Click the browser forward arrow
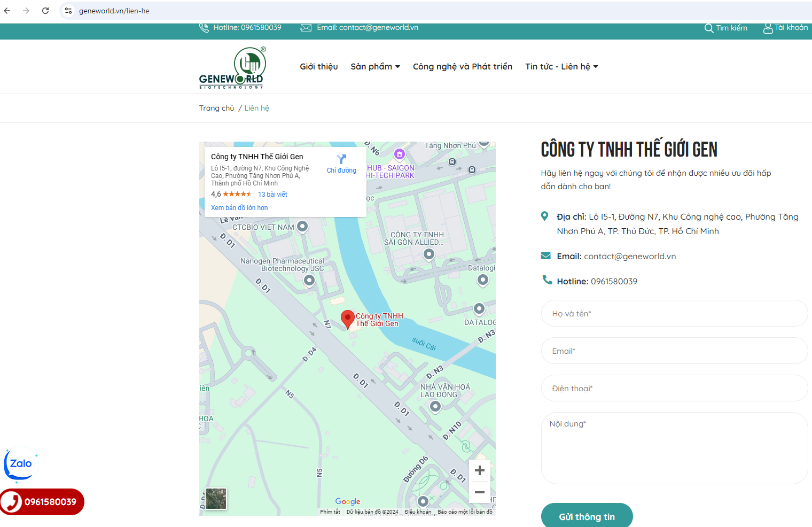812x527 pixels. [x=26, y=11]
